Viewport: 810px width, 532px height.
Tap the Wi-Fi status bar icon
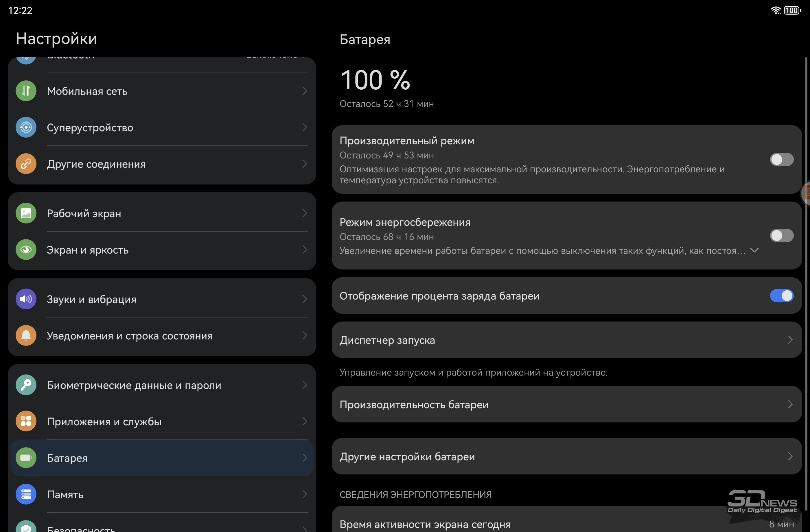coord(776,10)
